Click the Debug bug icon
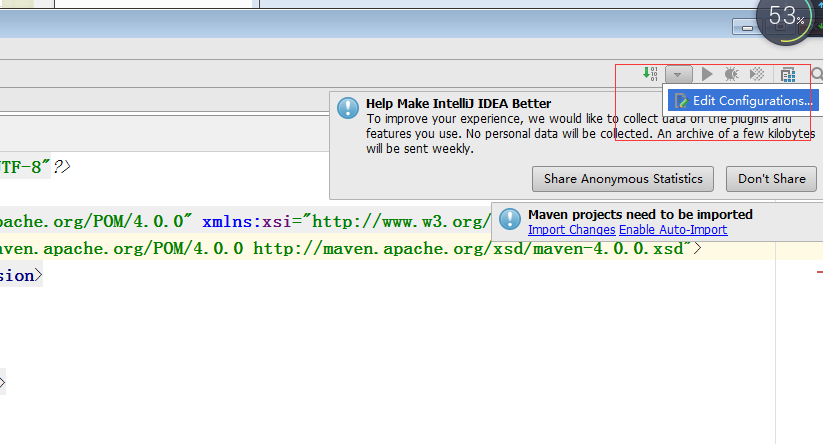Viewport: 823px width, 444px height. pyautogui.click(x=731, y=74)
